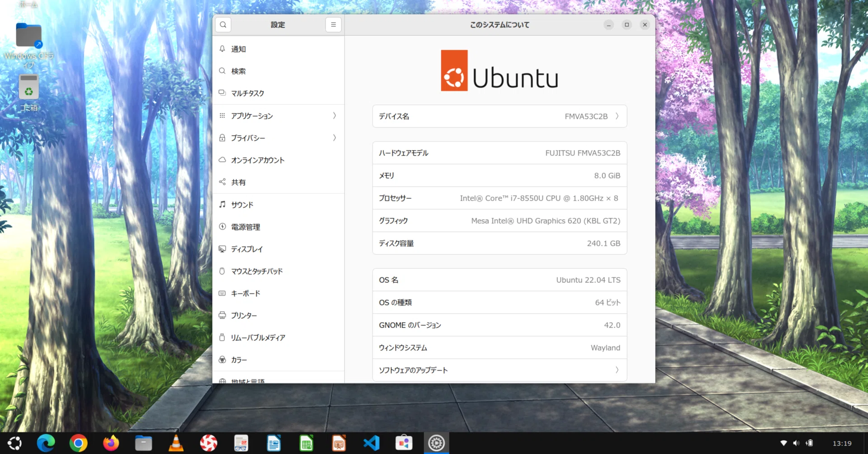Click the share icon beside 共有
The image size is (868, 454).
coord(222,182)
